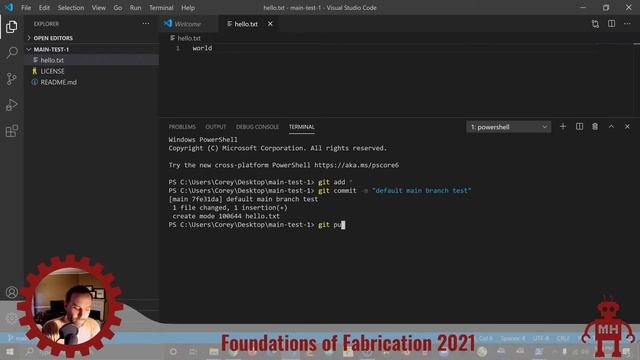This screenshot has height=360, width=640.
Task: Close the hello.txt editor tab
Action: point(270,24)
